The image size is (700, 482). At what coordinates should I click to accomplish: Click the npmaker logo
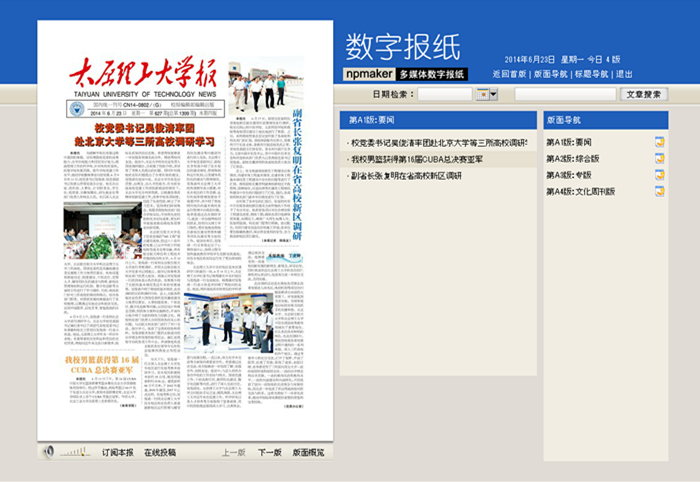[x=368, y=74]
